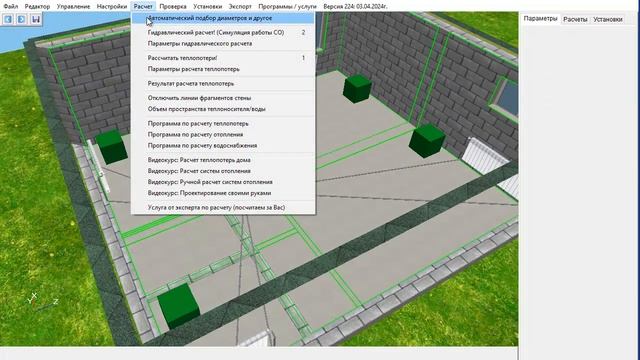Open Параметры расчета теплопотерь
This screenshot has width=640, height=360.
pos(223,69)
